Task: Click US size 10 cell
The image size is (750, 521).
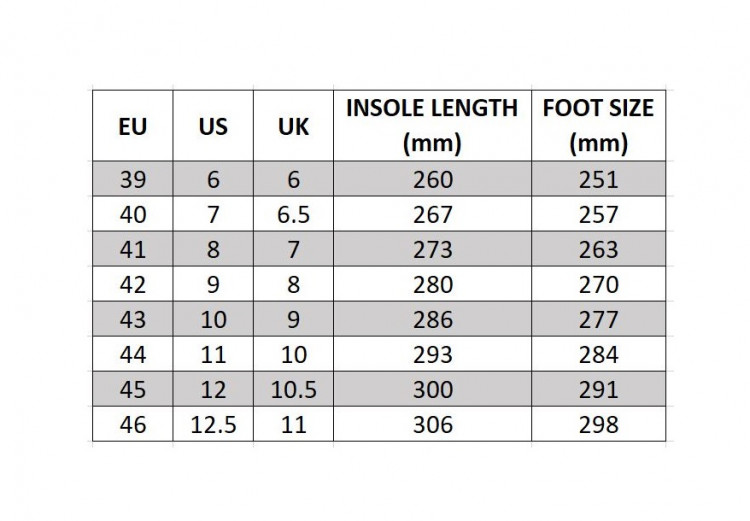Action: 213,319
